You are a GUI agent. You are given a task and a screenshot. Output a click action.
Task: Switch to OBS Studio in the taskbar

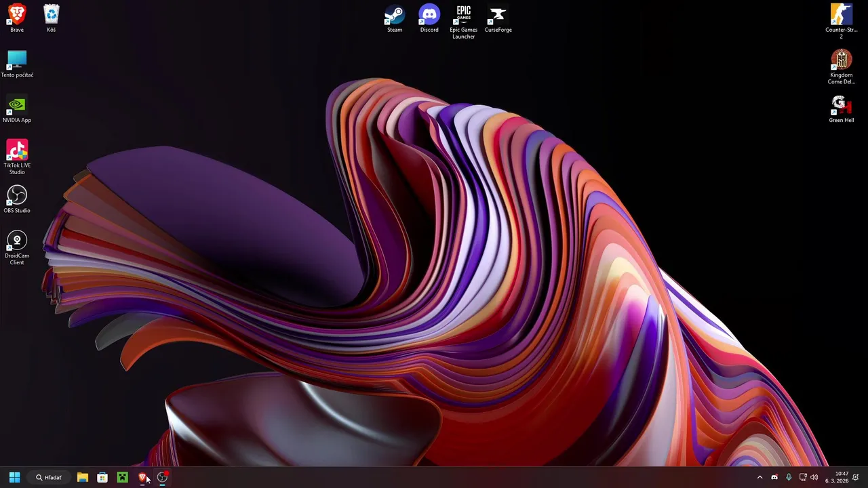(x=162, y=478)
